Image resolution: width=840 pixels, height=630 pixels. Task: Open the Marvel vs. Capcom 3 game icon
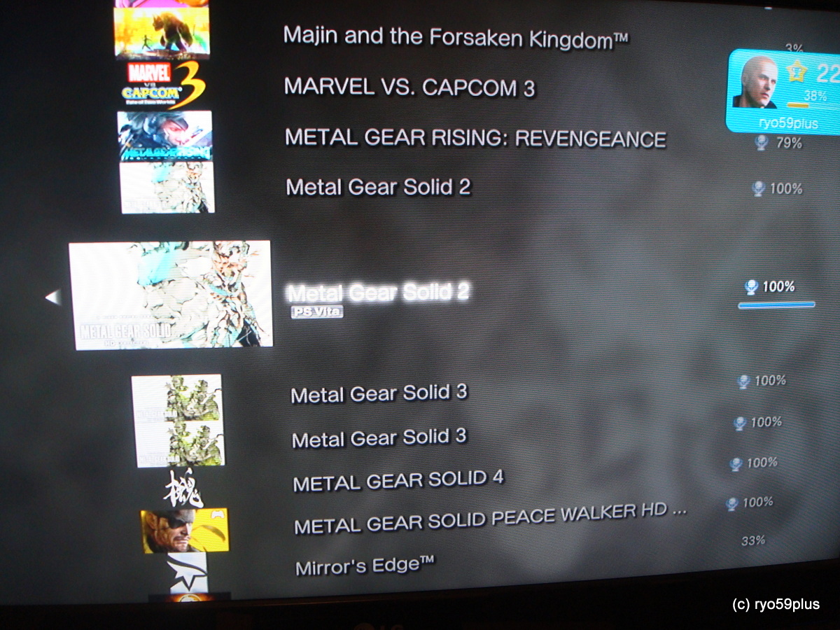click(164, 85)
